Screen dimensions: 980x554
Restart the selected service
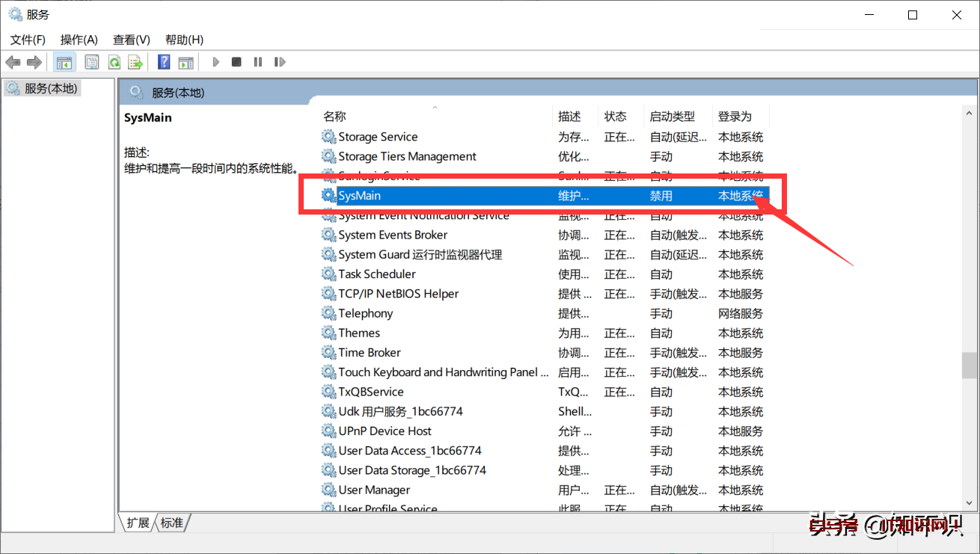pyautogui.click(x=280, y=61)
